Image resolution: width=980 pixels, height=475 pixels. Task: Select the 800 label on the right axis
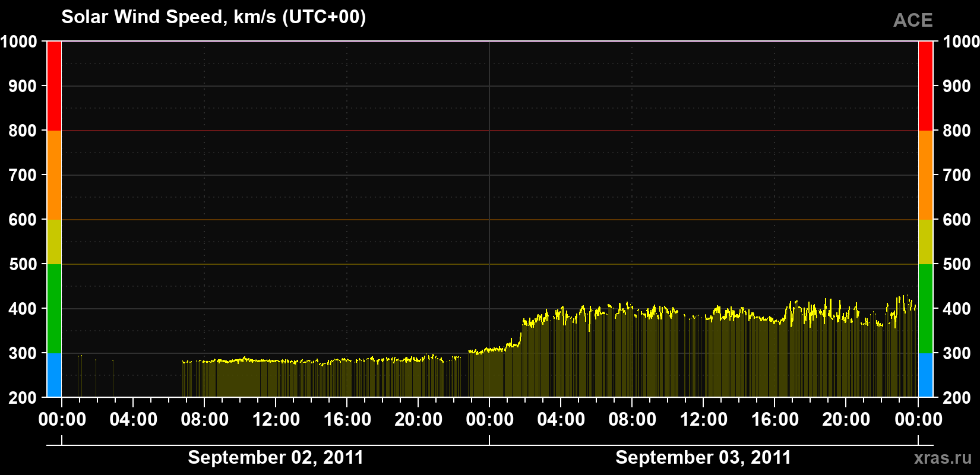pyautogui.click(x=957, y=131)
